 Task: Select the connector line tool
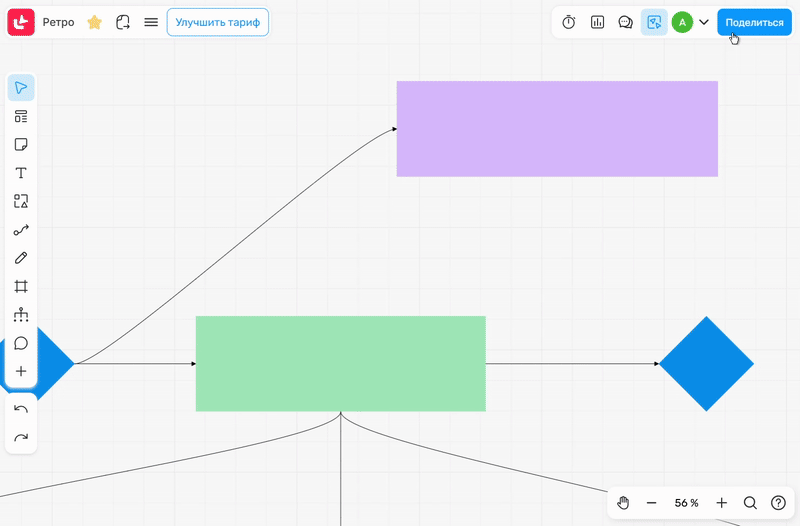point(21,230)
